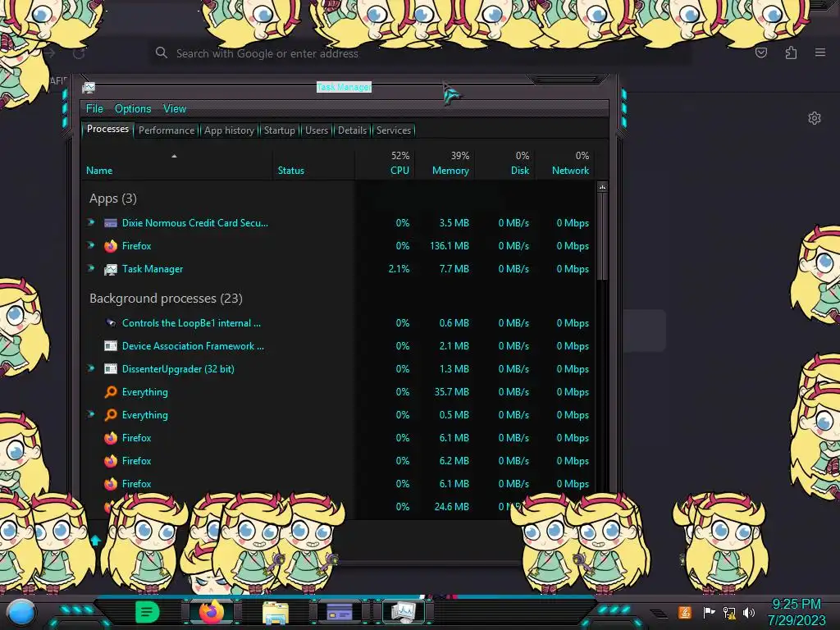Open Firefox new tab settings gear
Image resolution: width=840 pixels, height=630 pixels.
pyautogui.click(x=815, y=118)
